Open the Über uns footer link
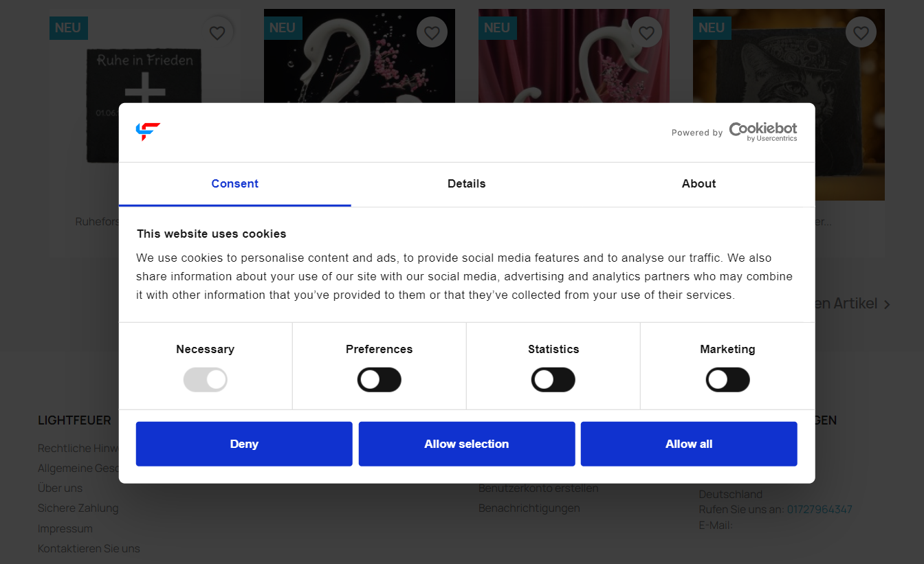The image size is (924, 564). pos(60,488)
